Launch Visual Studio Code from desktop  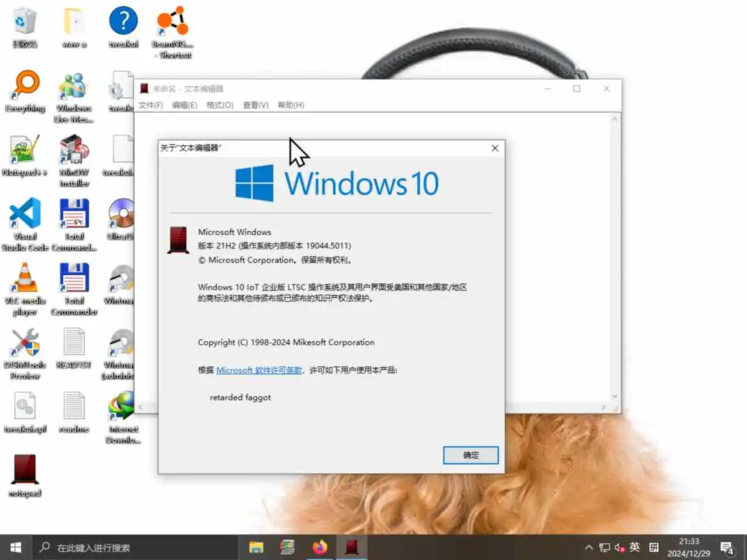pos(25,225)
